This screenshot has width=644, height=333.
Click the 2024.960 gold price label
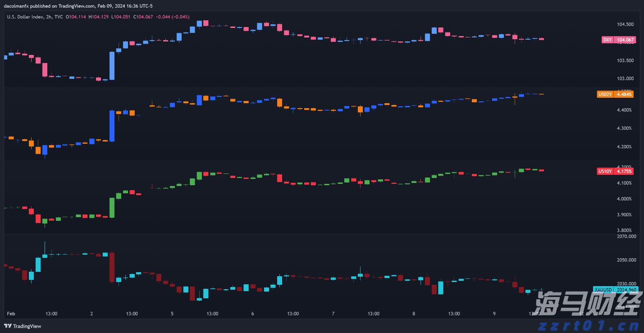click(x=626, y=289)
